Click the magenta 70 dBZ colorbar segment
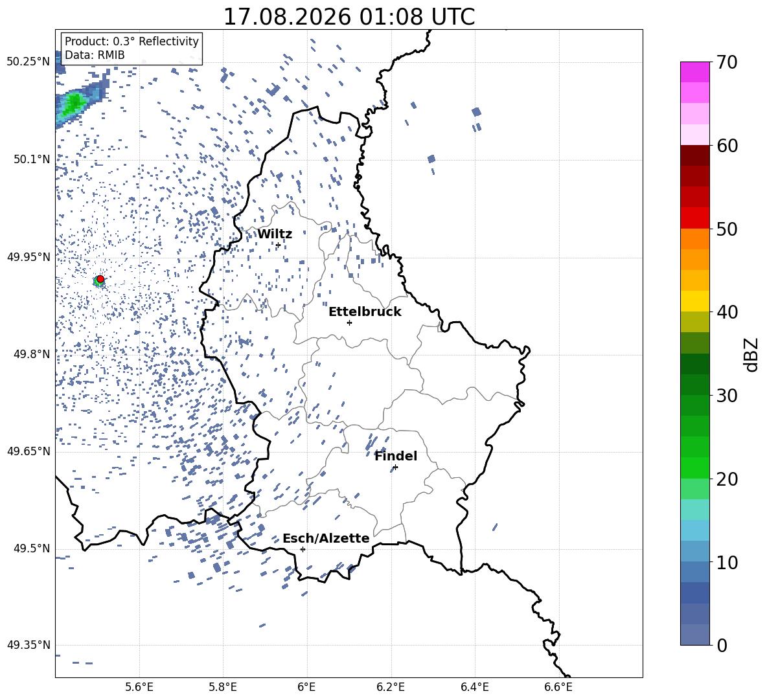The image size is (767, 700). (x=694, y=72)
